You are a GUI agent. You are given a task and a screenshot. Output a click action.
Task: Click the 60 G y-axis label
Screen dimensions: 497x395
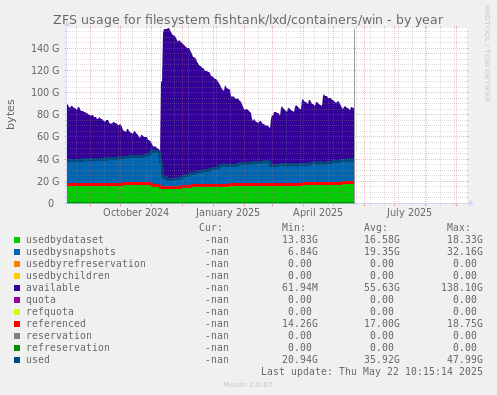(x=48, y=137)
